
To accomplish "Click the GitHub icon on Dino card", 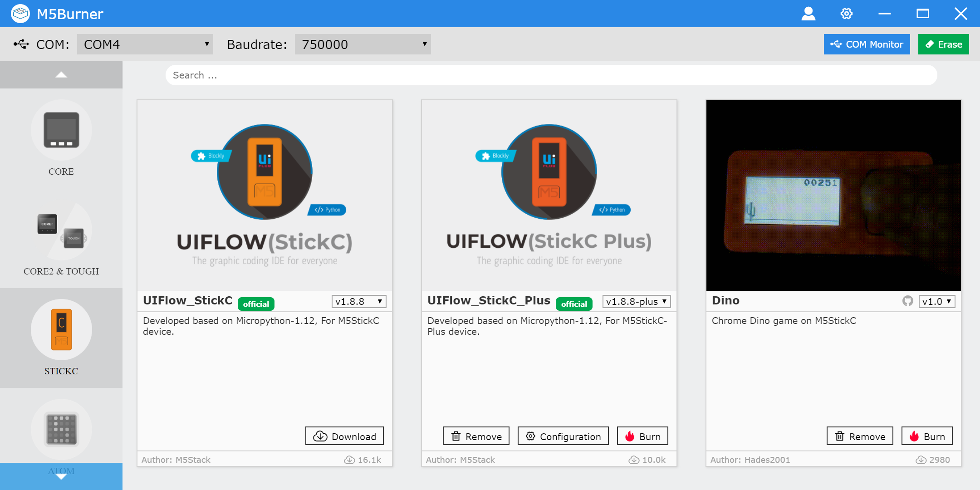I will click(x=907, y=301).
